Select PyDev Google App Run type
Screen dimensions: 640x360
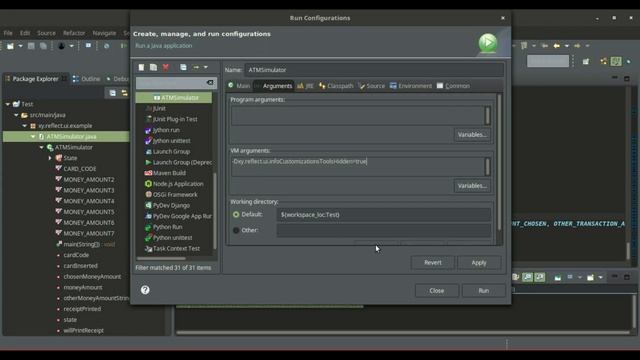[178, 216]
